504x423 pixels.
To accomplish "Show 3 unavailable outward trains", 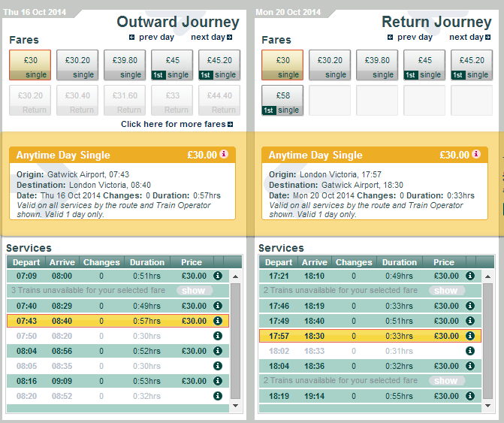I will (194, 291).
